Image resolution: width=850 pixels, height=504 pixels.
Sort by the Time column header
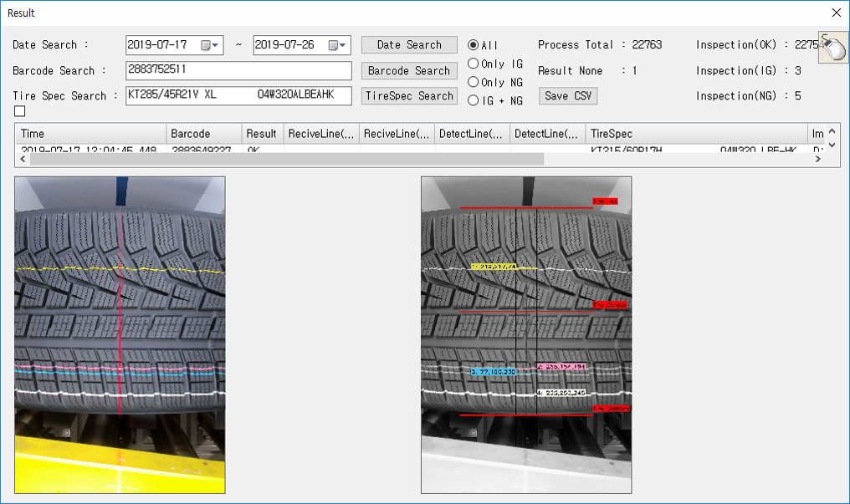[x=90, y=134]
